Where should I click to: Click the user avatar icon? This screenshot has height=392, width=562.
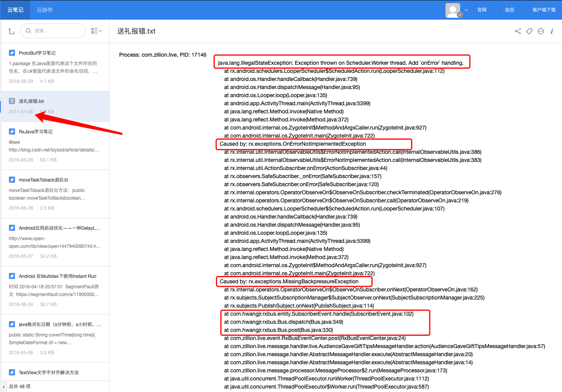pos(453,10)
